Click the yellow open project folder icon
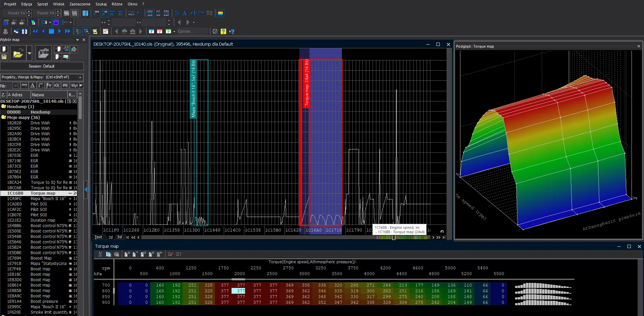Viewport: 644px width, 316px height. click(18, 53)
